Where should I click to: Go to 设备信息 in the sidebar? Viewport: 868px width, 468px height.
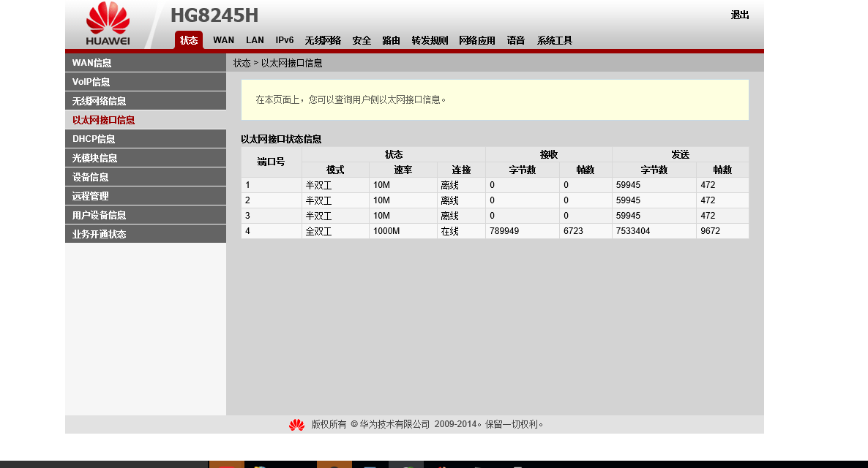(x=146, y=177)
